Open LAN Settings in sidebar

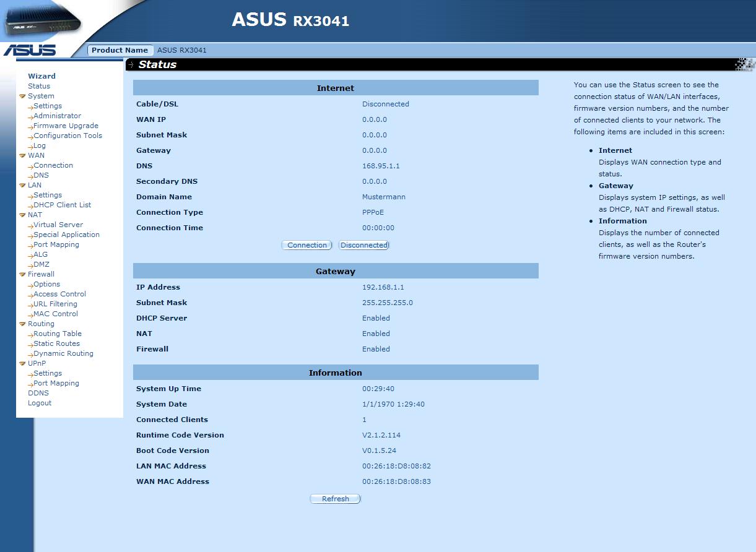pyautogui.click(x=48, y=195)
